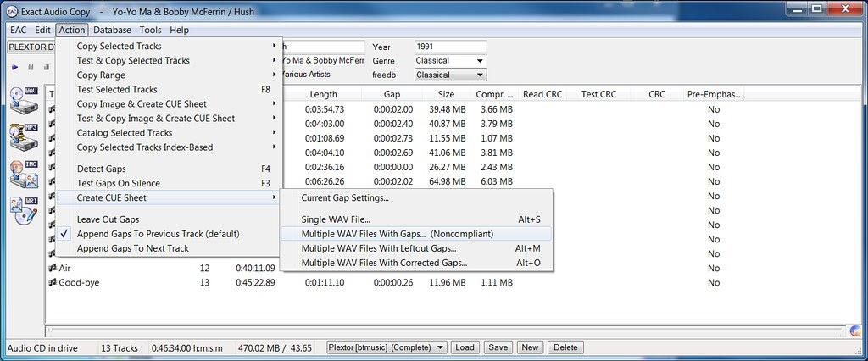Start playback with the play button
Viewport: 868px width, 361px height.
click(x=15, y=67)
